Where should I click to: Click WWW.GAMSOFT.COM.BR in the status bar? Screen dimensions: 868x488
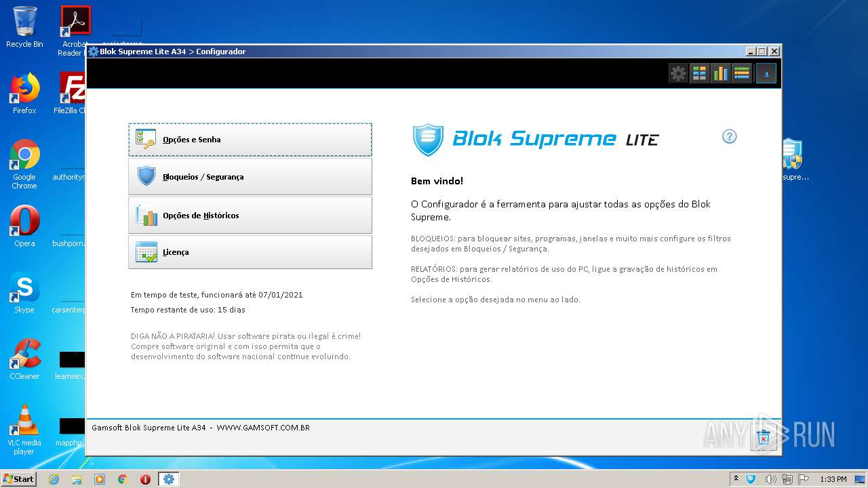(263, 428)
